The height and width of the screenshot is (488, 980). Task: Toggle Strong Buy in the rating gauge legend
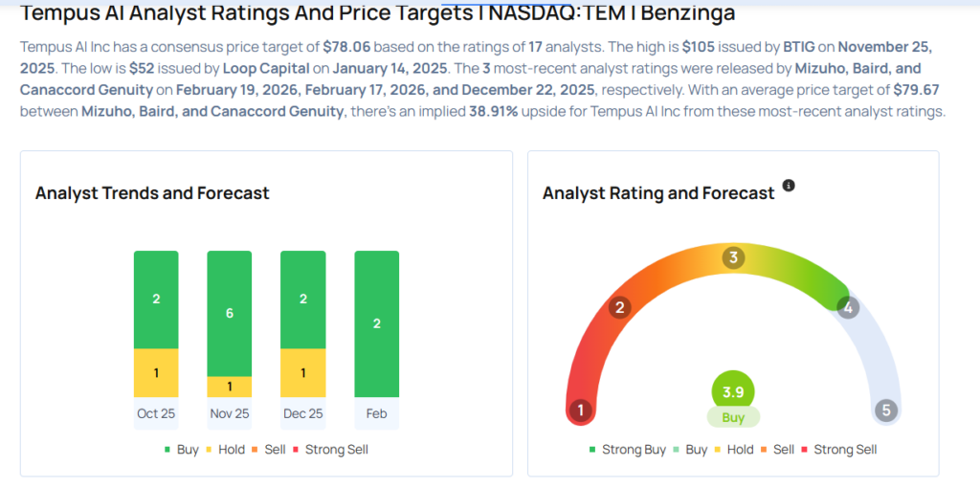pos(630,450)
